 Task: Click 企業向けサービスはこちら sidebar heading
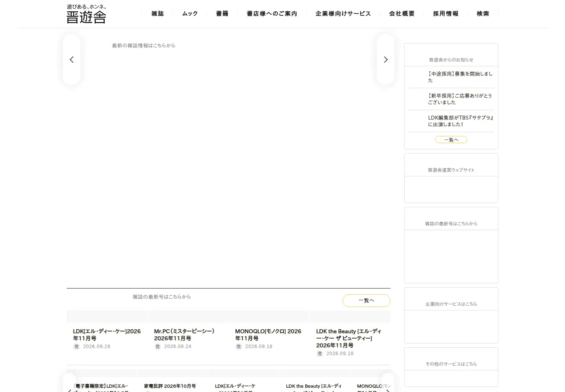click(451, 304)
